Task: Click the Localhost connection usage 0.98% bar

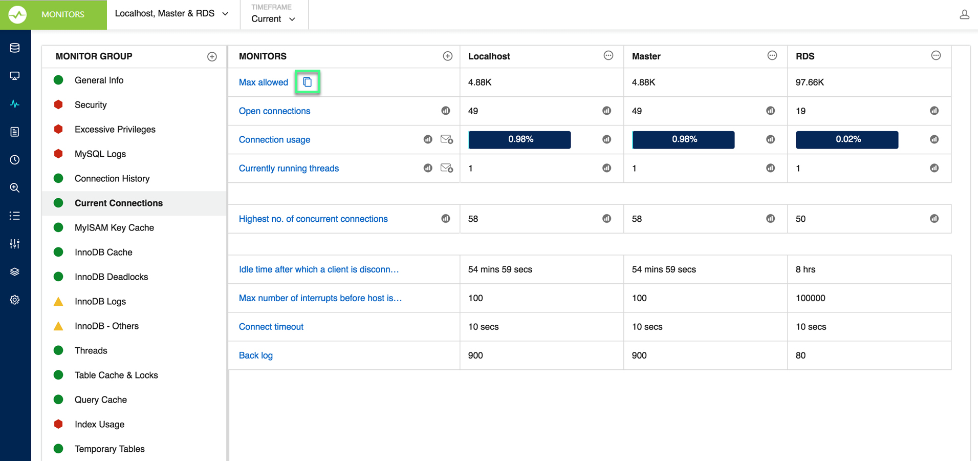Action: coord(519,139)
